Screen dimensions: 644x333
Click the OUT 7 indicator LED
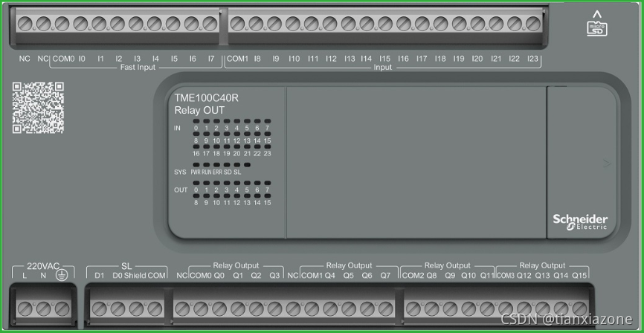point(268,183)
